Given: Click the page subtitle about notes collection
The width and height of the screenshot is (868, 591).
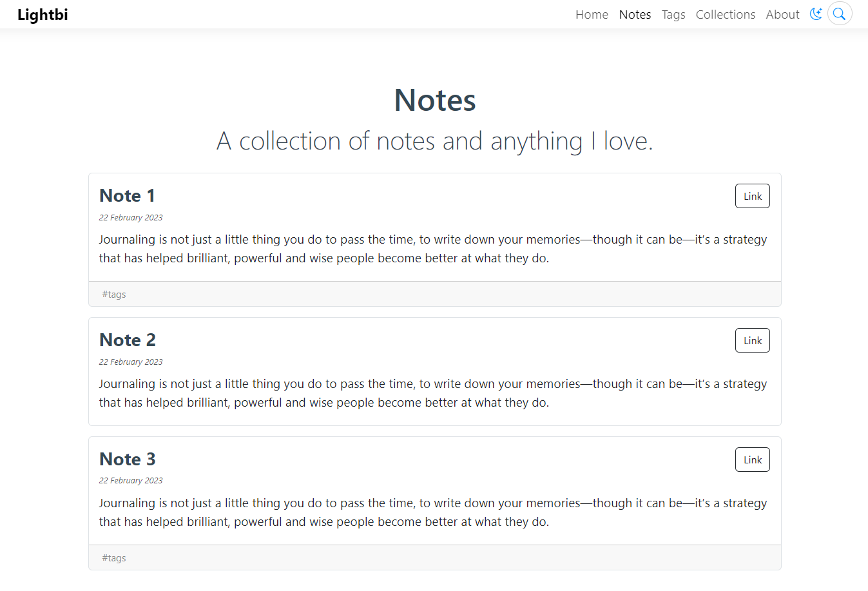Looking at the screenshot, I should [x=434, y=141].
